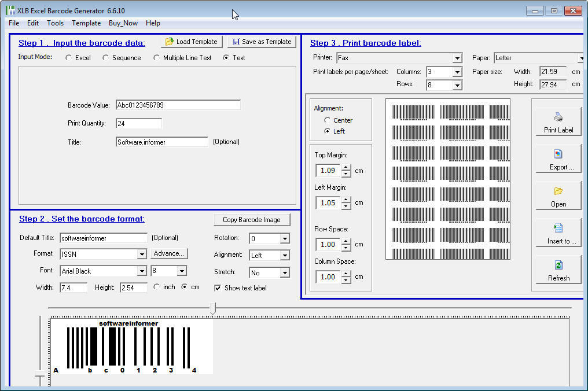Screen dimensions: 588x391
Task: Click the Advance... button
Action: click(169, 253)
